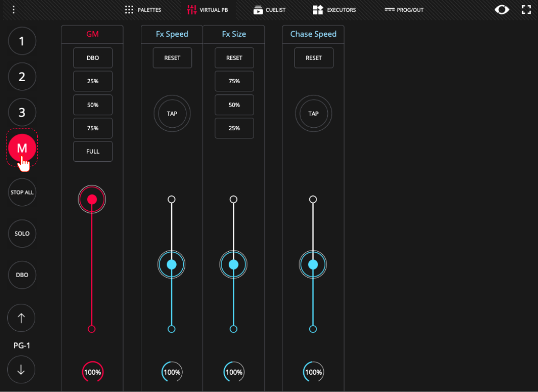538x392 pixels.
Task: Switch to the Palettes tab
Action: tap(143, 10)
